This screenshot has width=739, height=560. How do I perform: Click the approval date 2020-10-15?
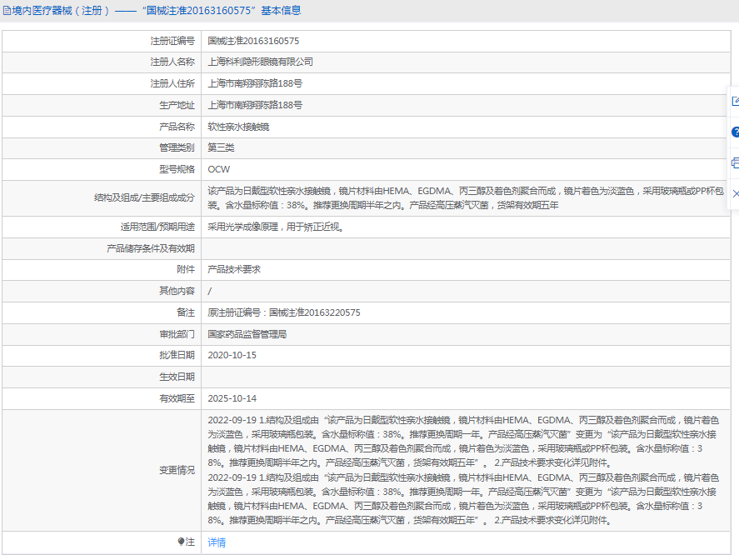coord(232,355)
